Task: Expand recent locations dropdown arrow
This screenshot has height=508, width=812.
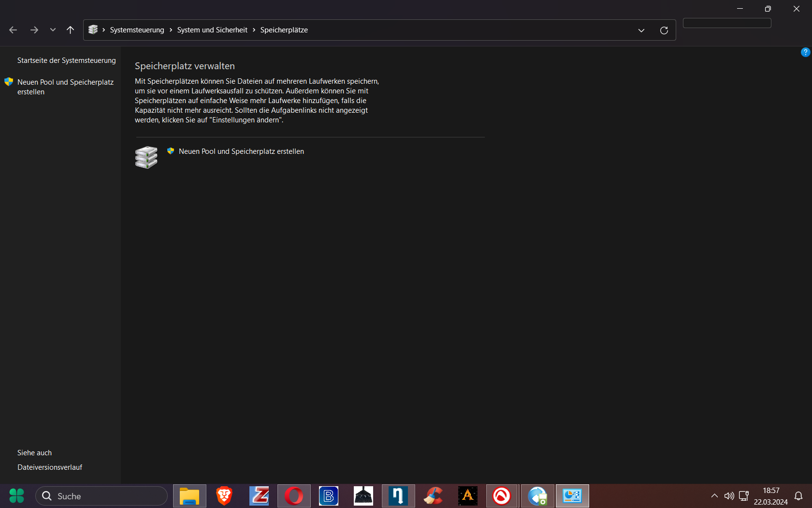Action: coord(53,30)
